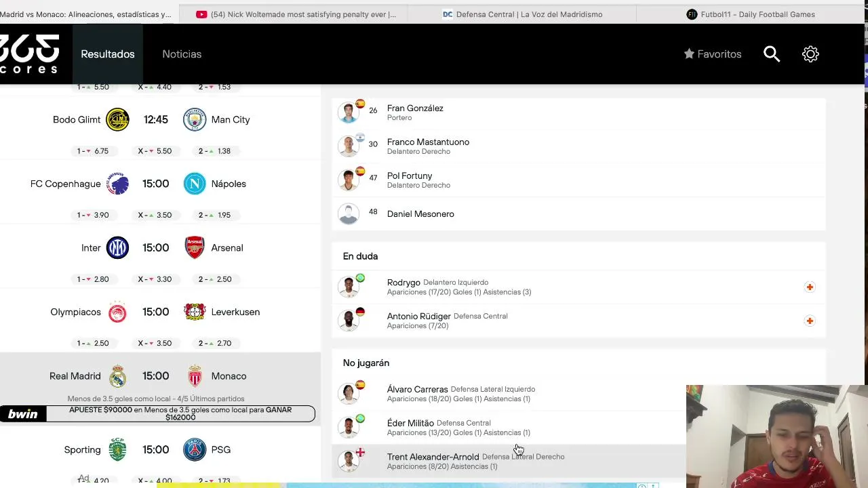The height and width of the screenshot is (488, 868).
Task: Open Rodrygo player row
Action: click(578, 287)
